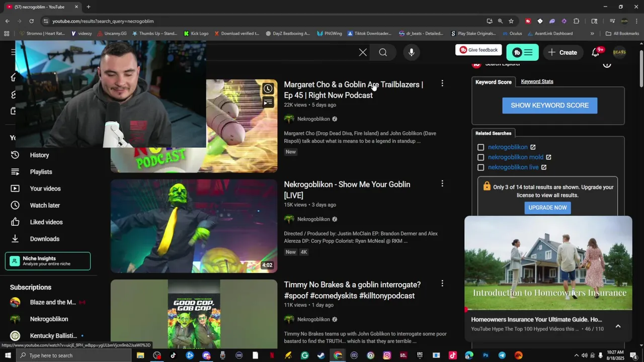The width and height of the screenshot is (644, 362).
Task: Start voice search with the microphone icon
Action: (x=412, y=52)
